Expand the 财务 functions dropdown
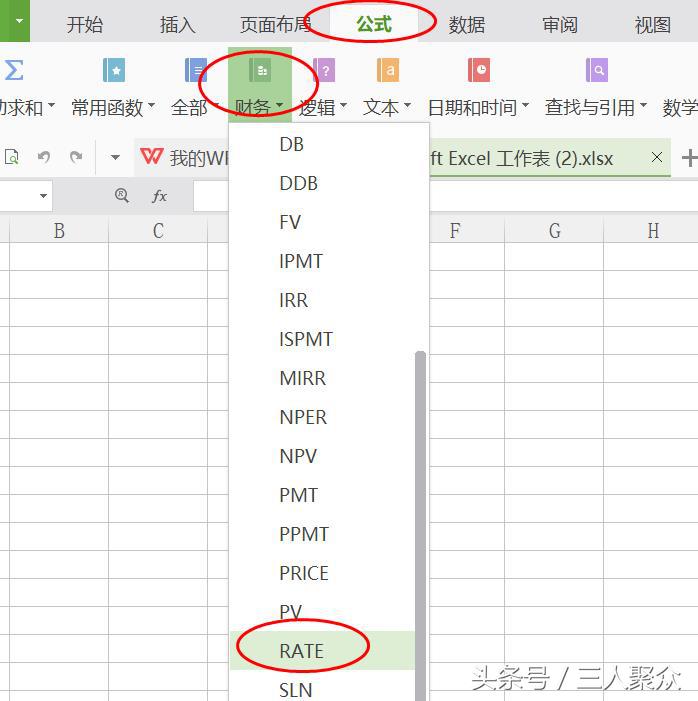 coord(279,106)
